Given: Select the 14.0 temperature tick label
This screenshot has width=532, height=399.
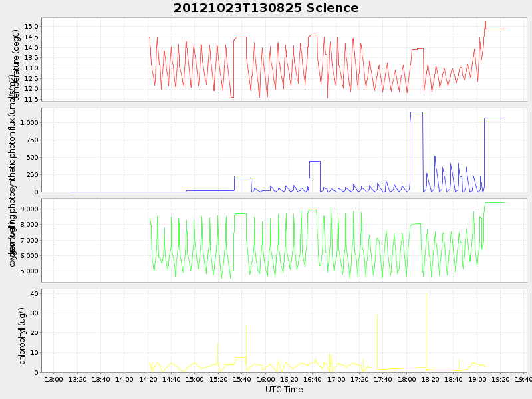Looking at the screenshot, I should click(31, 47).
